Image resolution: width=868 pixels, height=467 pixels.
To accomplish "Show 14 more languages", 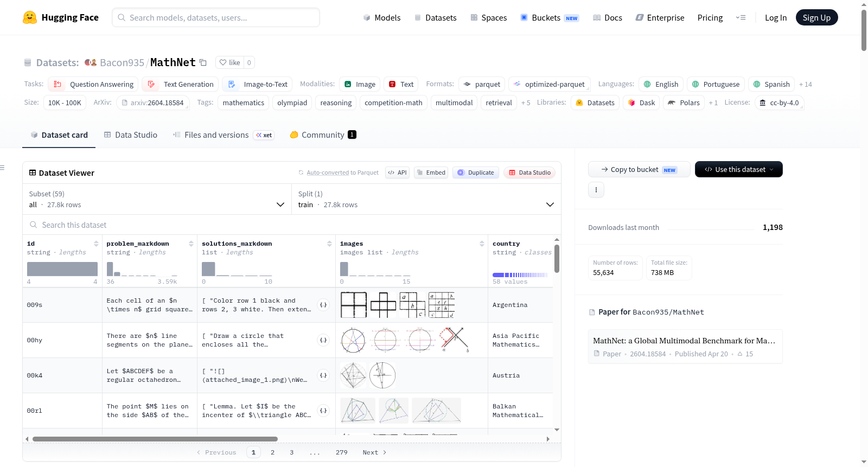I will click(x=806, y=85).
